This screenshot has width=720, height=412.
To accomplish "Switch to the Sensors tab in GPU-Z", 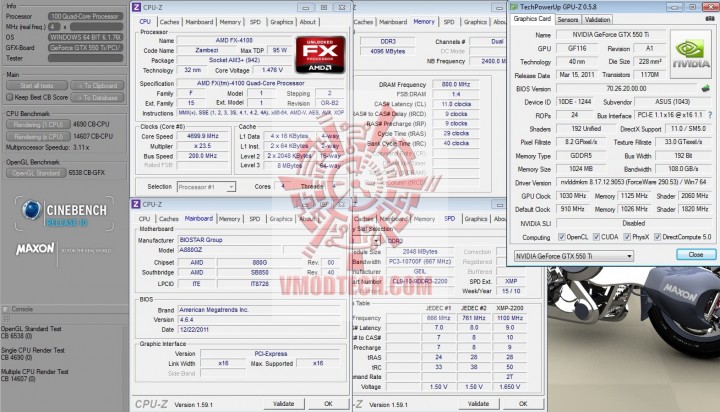I will point(568,19).
